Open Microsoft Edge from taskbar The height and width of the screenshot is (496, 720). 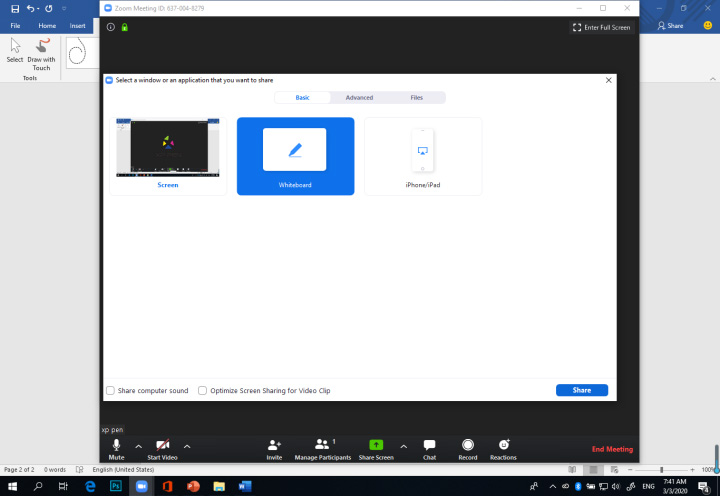tap(90, 486)
